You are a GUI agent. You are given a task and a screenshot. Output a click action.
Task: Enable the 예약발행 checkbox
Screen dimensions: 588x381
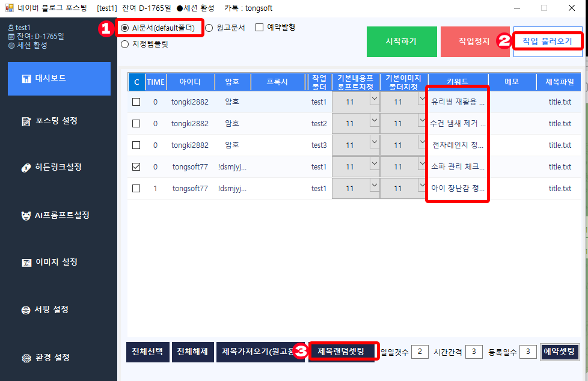tap(260, 27)
